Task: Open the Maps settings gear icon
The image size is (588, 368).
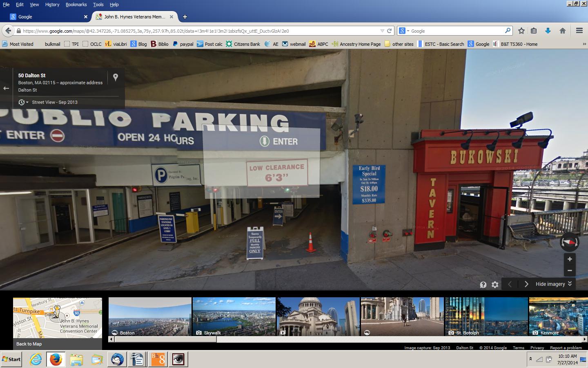Action: [x=495, y=285]
